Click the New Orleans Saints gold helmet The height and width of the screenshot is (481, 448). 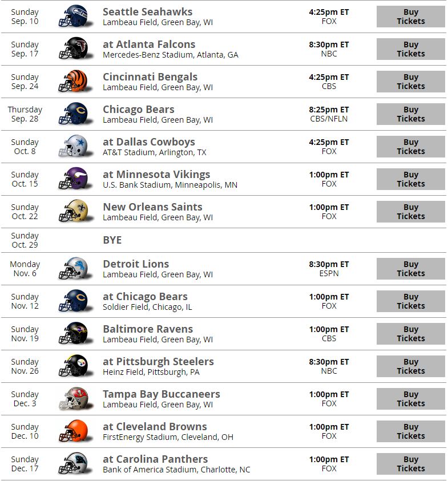click(x=75, y=212)
